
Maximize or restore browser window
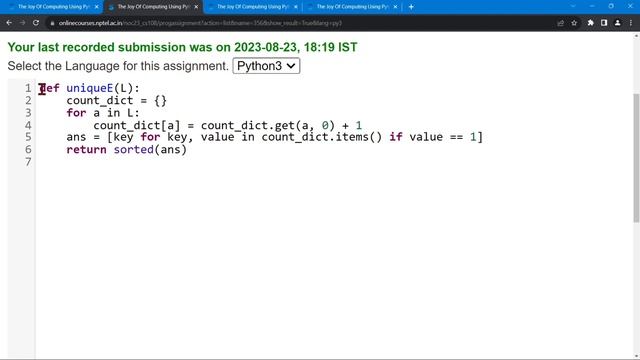[611, 6]
